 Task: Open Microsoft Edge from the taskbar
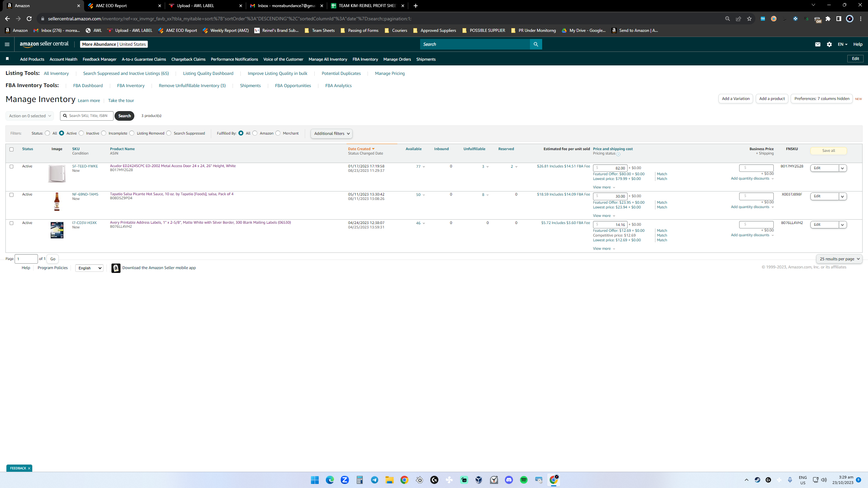click(330, 480)
